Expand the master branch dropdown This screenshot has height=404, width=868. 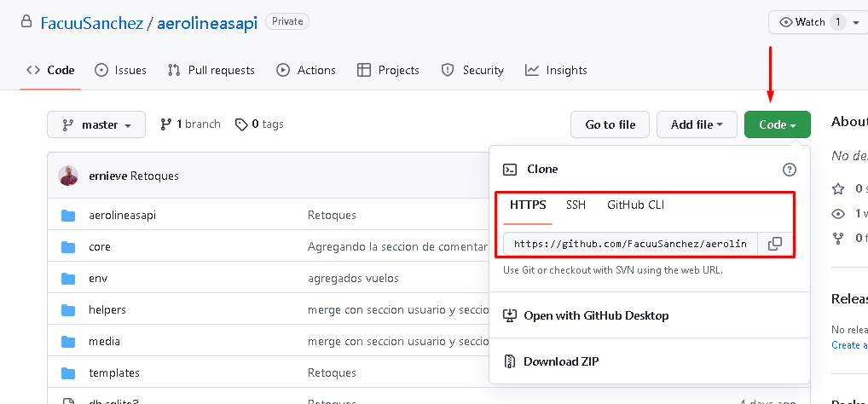96,124
